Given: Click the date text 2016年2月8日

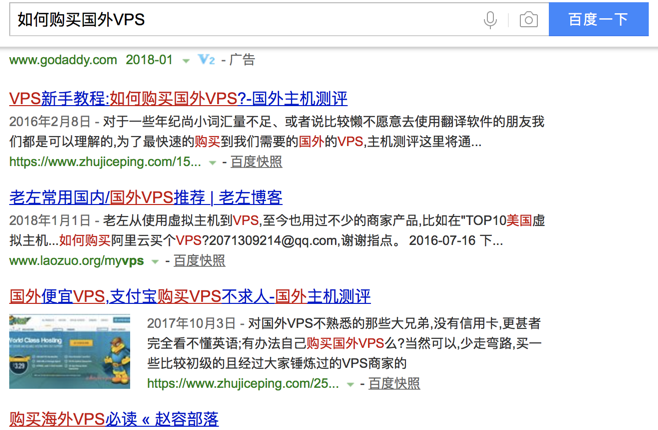Looking at the screenshot, I should tap(50, 122).
